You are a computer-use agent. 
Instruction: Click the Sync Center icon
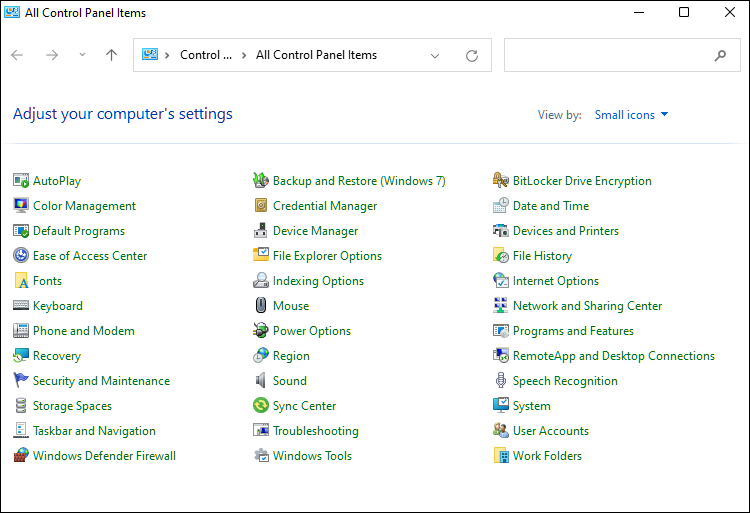[x=261, y=406]
